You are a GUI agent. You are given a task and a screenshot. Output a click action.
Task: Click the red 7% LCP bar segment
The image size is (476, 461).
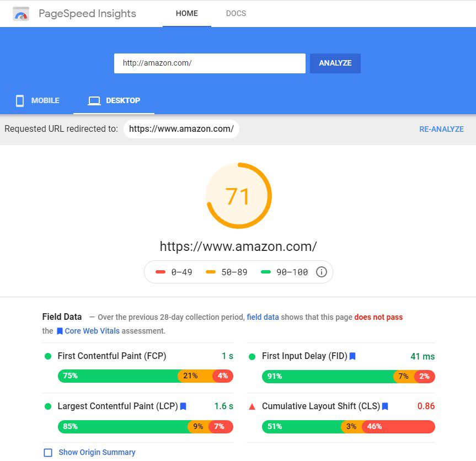coord(221,426)
